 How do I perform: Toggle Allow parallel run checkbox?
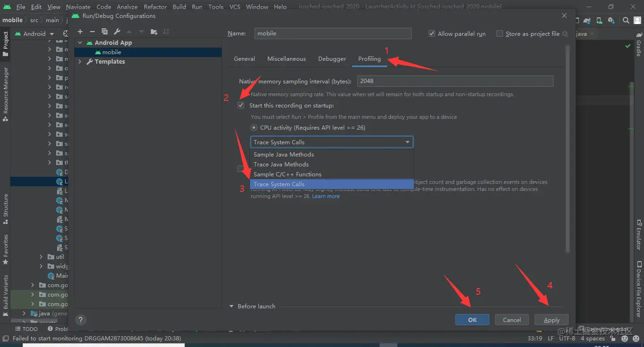point(431,34)
